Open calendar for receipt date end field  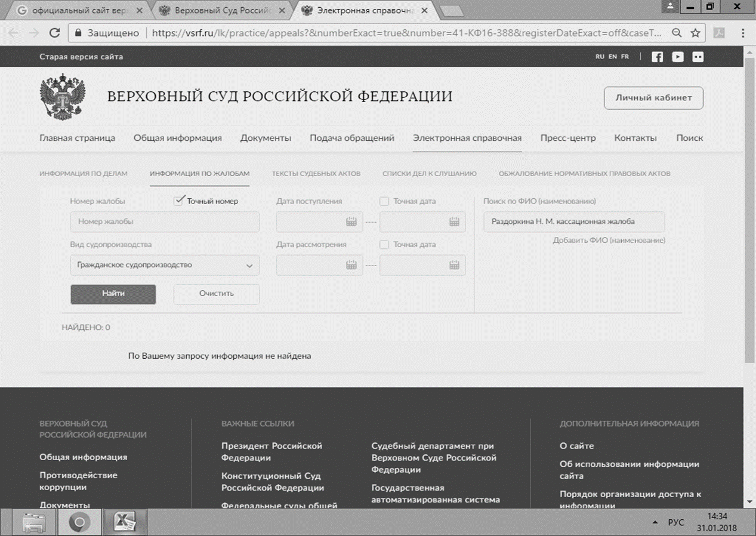point(455,222)
